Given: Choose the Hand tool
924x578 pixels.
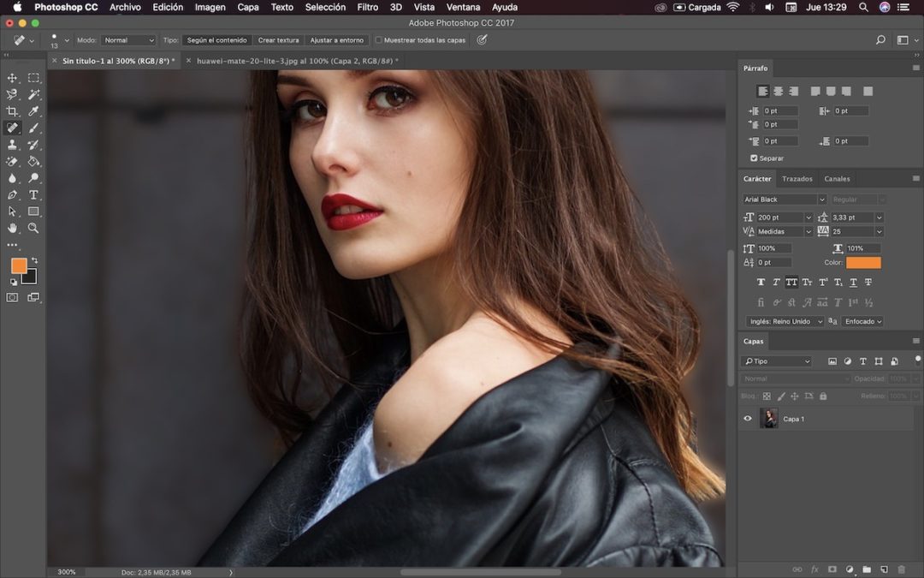Looking at the screenshot, I should pos(12,228).
